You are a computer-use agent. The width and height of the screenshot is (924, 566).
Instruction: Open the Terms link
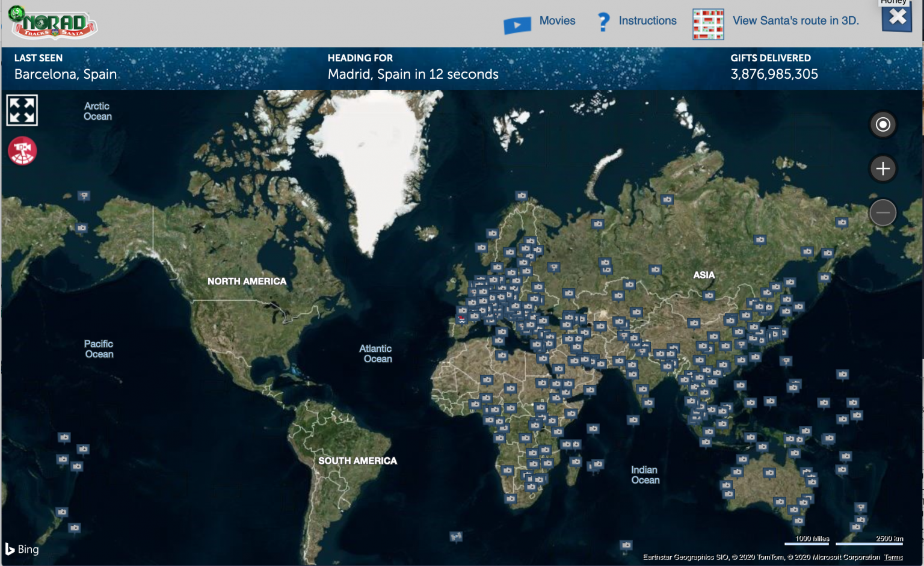tap(893, 558)
